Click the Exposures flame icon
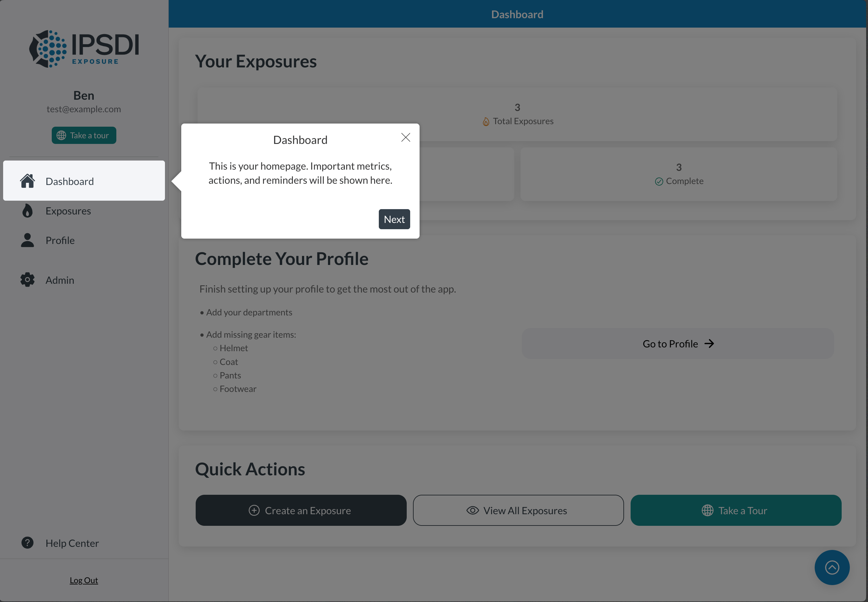Viewport: 868px width, 602px height. (x=28, y=211)
